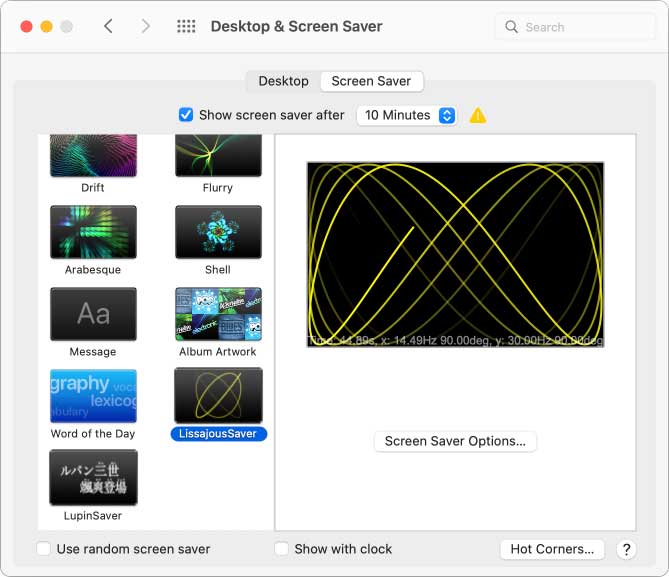Image resolution: width=669 pixels, height=577 pixels.
Task: Select Word of the Day screen saver
Action: (x=93, y=396)
